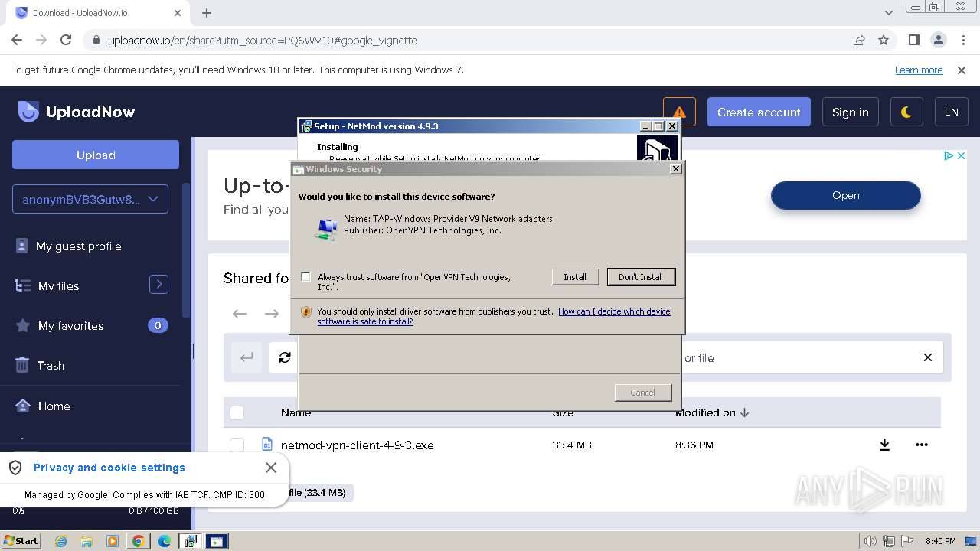Image resolution: width=980 pixels, height=551 pixels.
Task: Toggle Chrome side panel icon
Action: [x=913, y=40]
